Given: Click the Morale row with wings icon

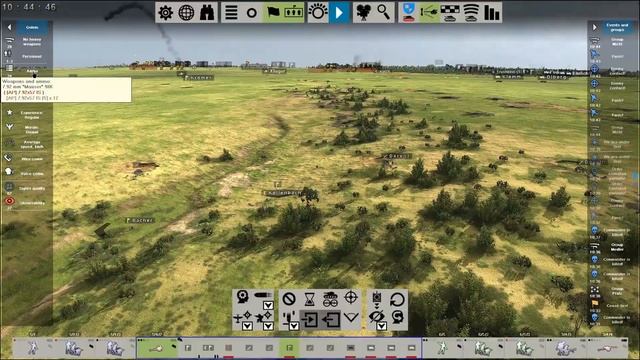Looking at the screenshot, I should 27,129.
